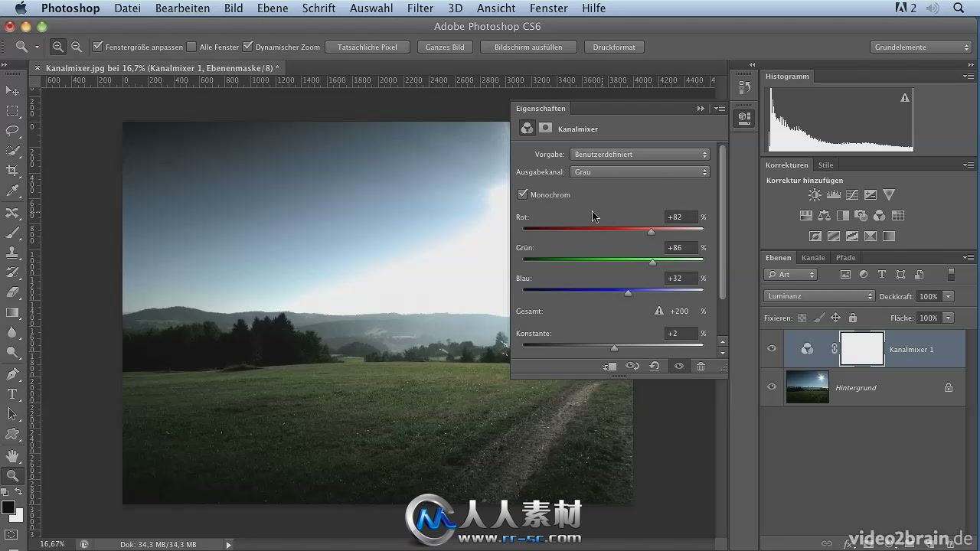The image size is (980, 551).
Task: Hide the Hintergrund layer
Action: pos(772,387)
